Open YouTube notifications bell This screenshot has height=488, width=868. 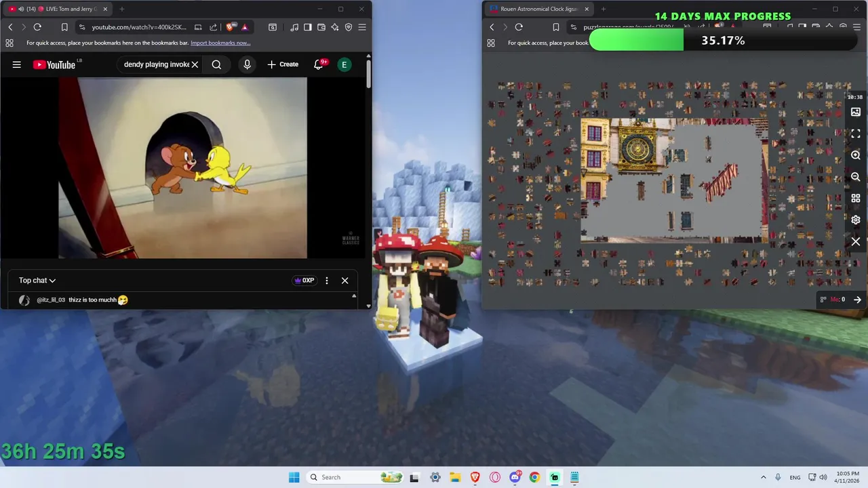tap(319, 64)
